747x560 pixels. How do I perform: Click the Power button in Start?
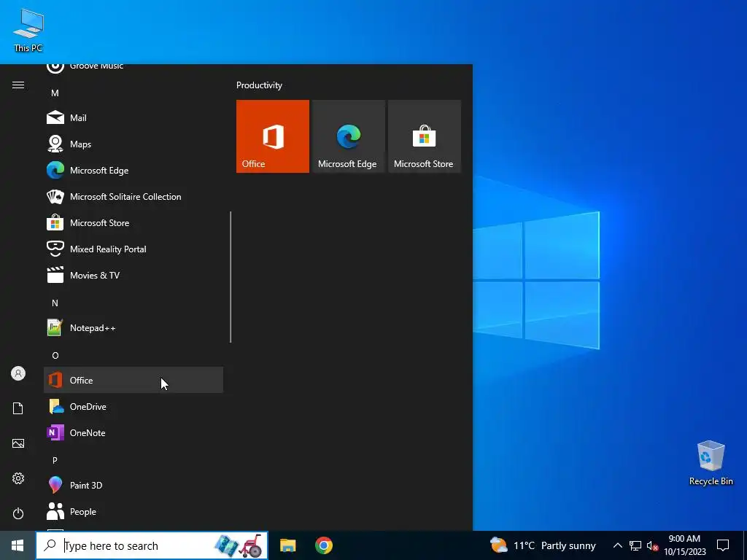tap(18, 513)
